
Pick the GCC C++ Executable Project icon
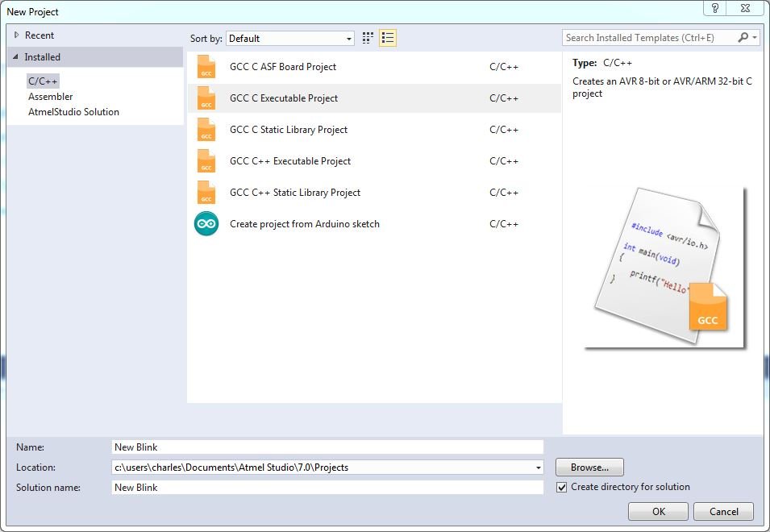[x=206, y=161]
